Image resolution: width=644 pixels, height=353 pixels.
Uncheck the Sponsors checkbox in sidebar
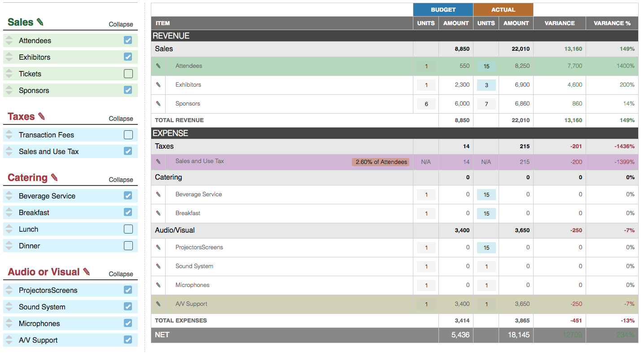click(x=128, y=90)
